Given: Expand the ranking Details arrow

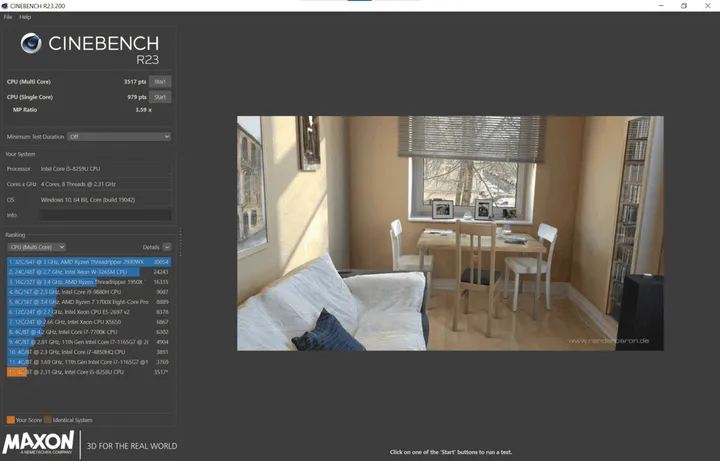Looking at the screenshot, I should click(x=167, y=247).
